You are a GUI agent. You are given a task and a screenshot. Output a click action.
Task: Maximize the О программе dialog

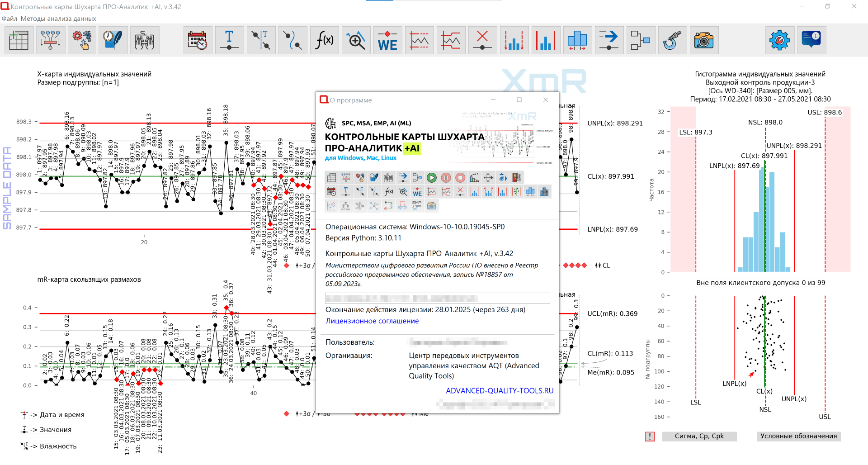519,100
